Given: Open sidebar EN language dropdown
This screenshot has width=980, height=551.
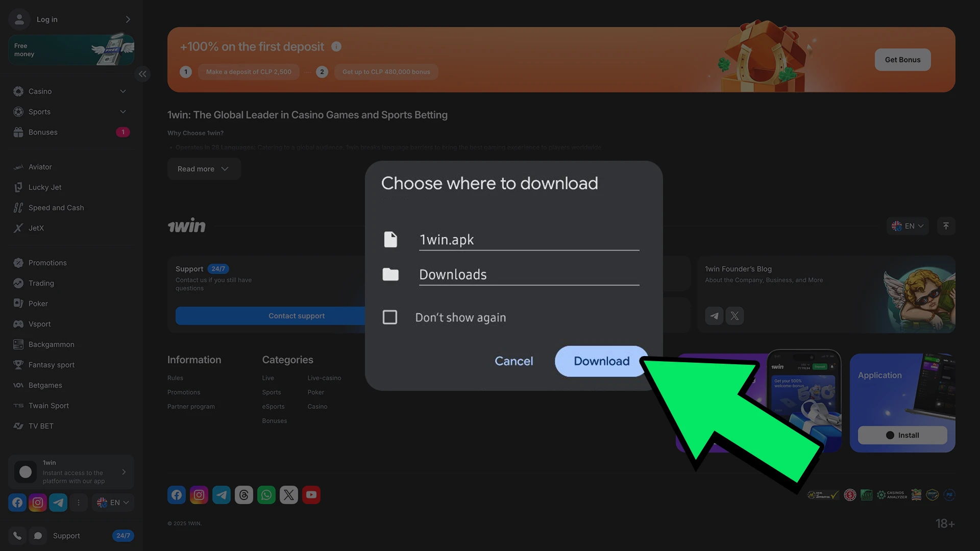Looking at the screenshot, I should [x=113, y=503].
